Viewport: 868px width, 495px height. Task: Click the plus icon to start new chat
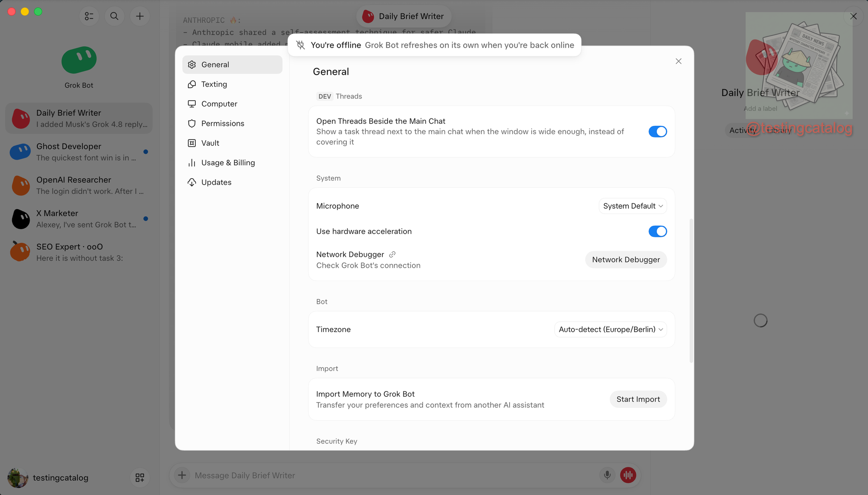(x=140, y=16)
